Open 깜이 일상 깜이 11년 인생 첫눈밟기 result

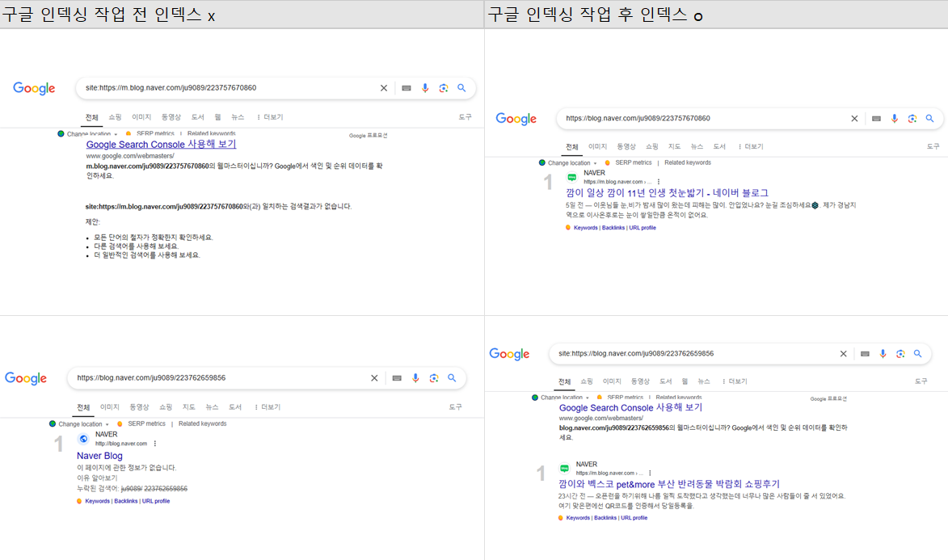[x=667, y=193]
